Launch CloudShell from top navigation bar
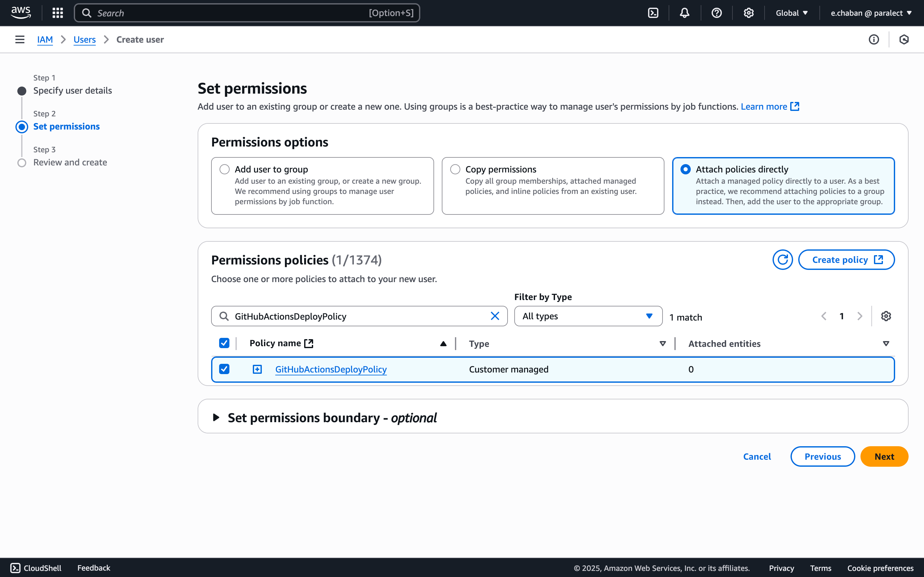This screenshot has width=924, height=577. (x=653, y=13)
